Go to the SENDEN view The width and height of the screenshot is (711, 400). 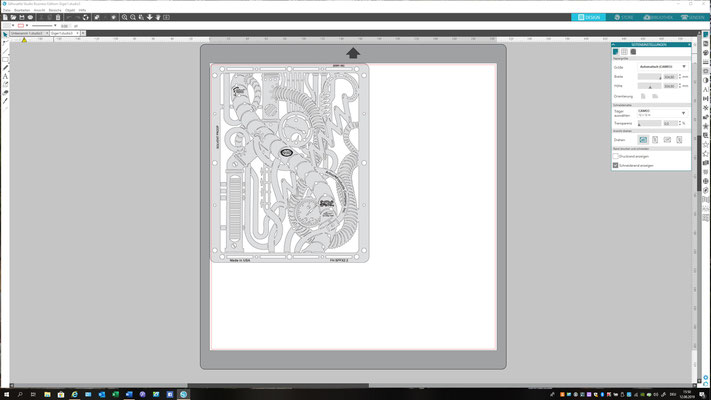[x=692, y=17]
